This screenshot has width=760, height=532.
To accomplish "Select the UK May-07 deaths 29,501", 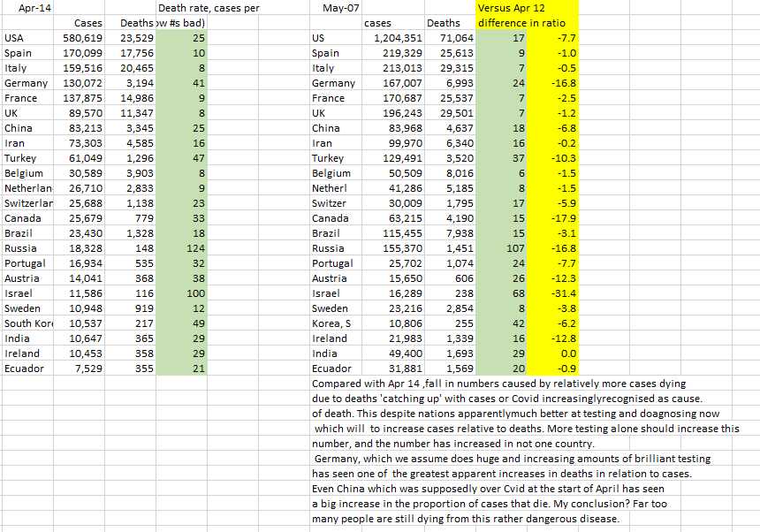I will 457,113.
